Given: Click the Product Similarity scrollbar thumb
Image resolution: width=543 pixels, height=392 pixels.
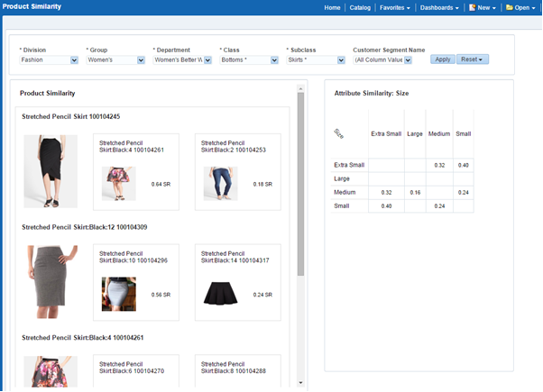Looking at the screenshot, I should tap(300, 184).
